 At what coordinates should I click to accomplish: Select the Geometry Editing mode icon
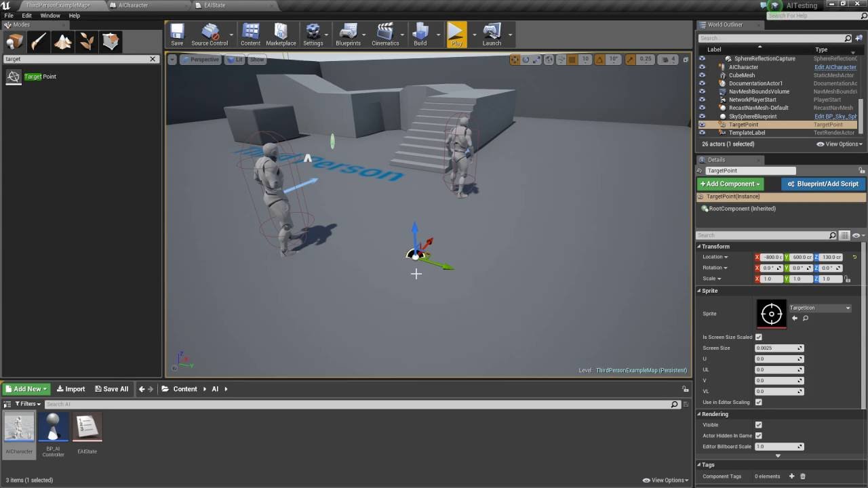pyautogui.click(x=111, y=42)
